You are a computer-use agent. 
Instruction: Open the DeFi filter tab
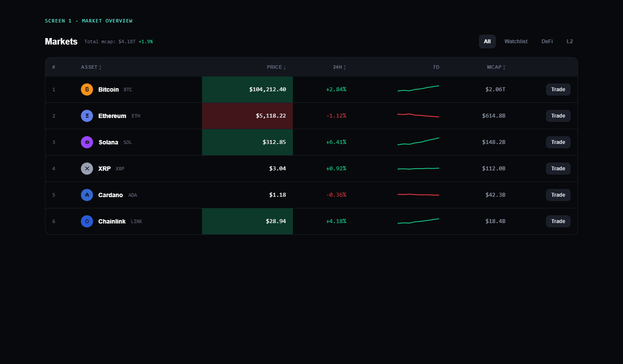tap(547, 42)
